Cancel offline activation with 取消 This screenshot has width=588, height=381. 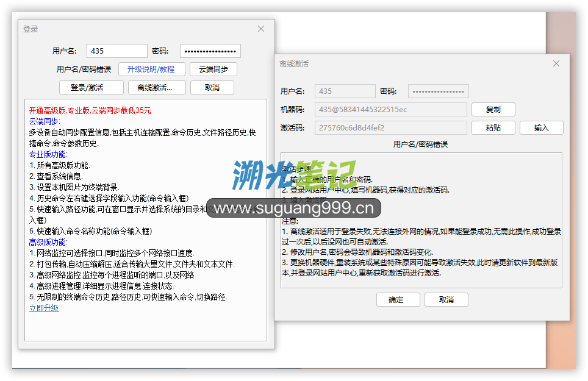[446, 300]
